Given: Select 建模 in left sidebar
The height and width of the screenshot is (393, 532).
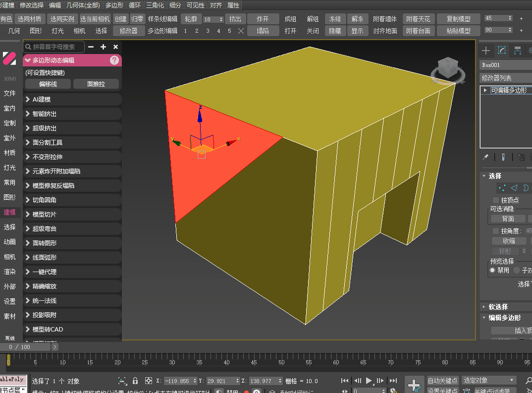Looking at the screenshot, I should click(9, 212).
